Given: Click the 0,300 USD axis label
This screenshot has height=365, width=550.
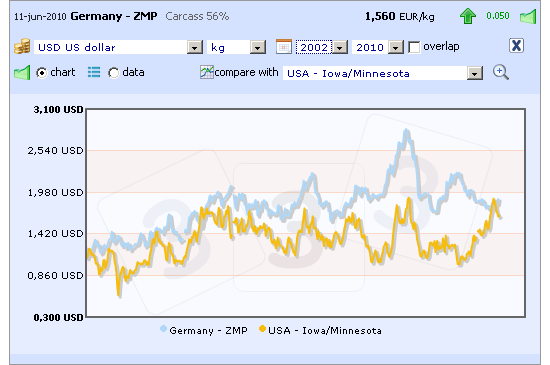Looking at the screenshot, I should (x=58, y=318).
